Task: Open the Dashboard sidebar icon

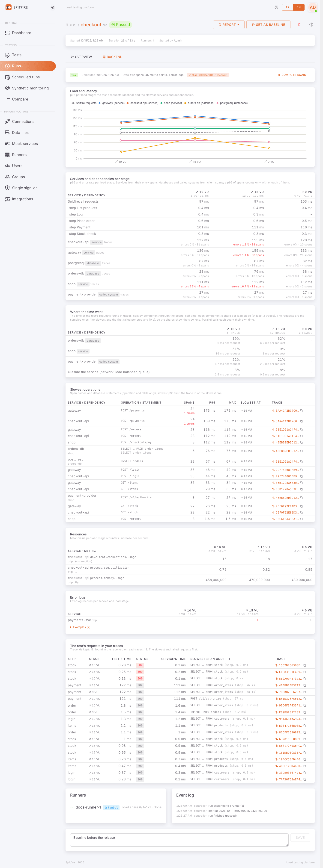Action: tap(7, 33)
